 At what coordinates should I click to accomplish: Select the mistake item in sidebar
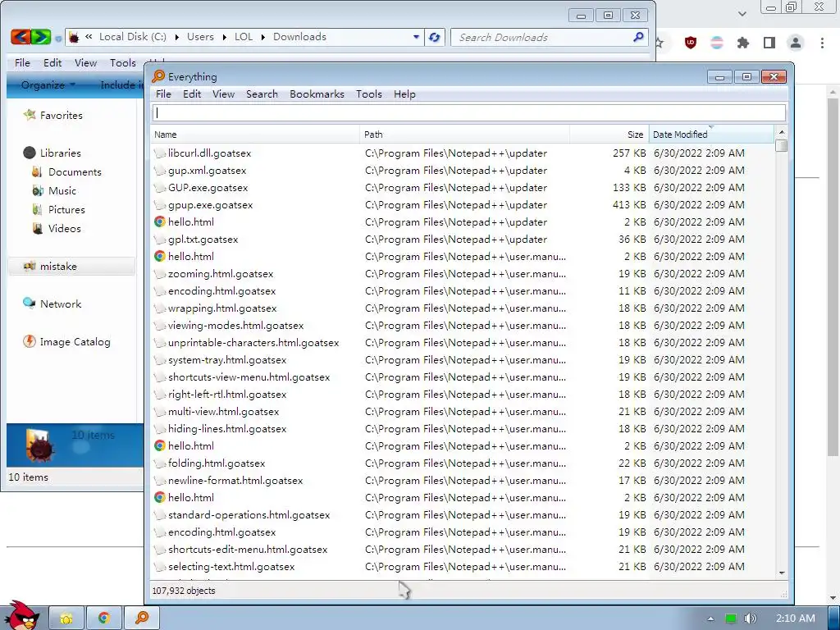coord(71,267)
